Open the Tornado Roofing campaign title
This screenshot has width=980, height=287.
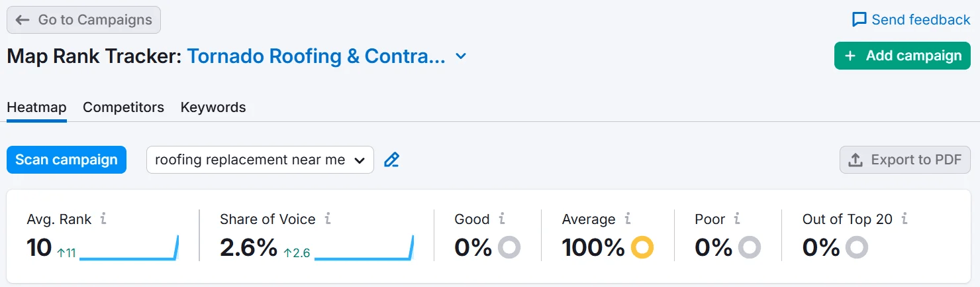316,56
